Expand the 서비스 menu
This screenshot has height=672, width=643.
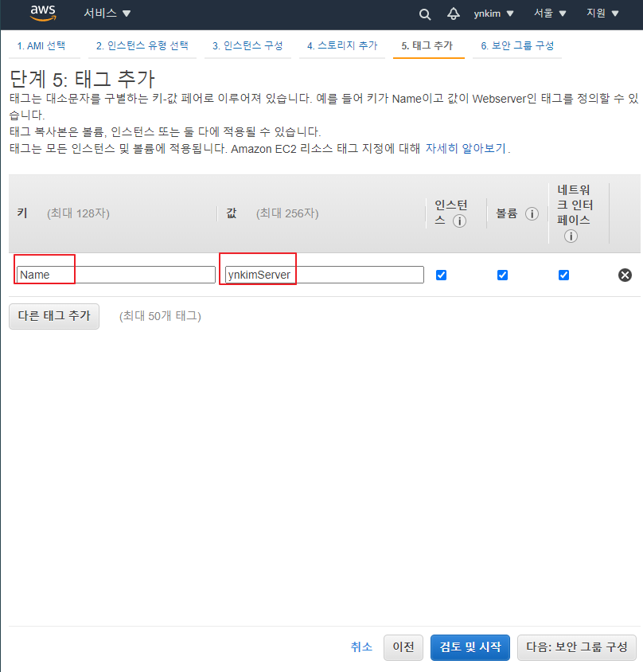(107, 14)
